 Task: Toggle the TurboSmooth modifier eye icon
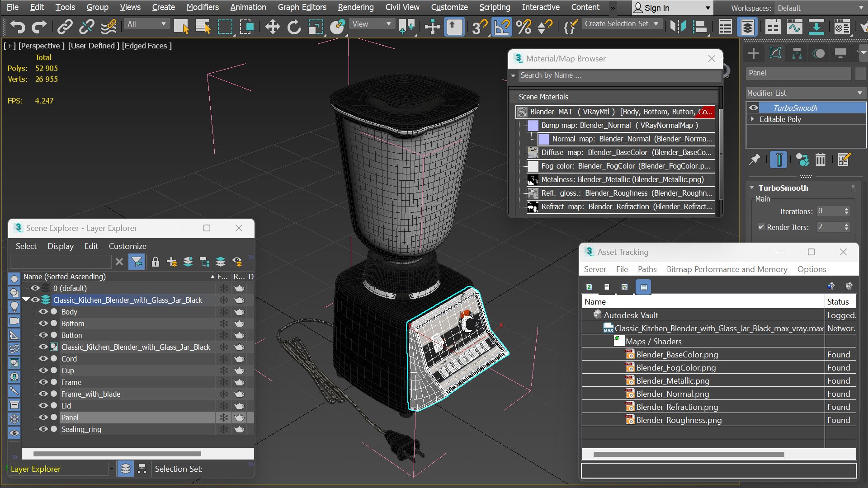pyautogui.click(x=754, y=108)
